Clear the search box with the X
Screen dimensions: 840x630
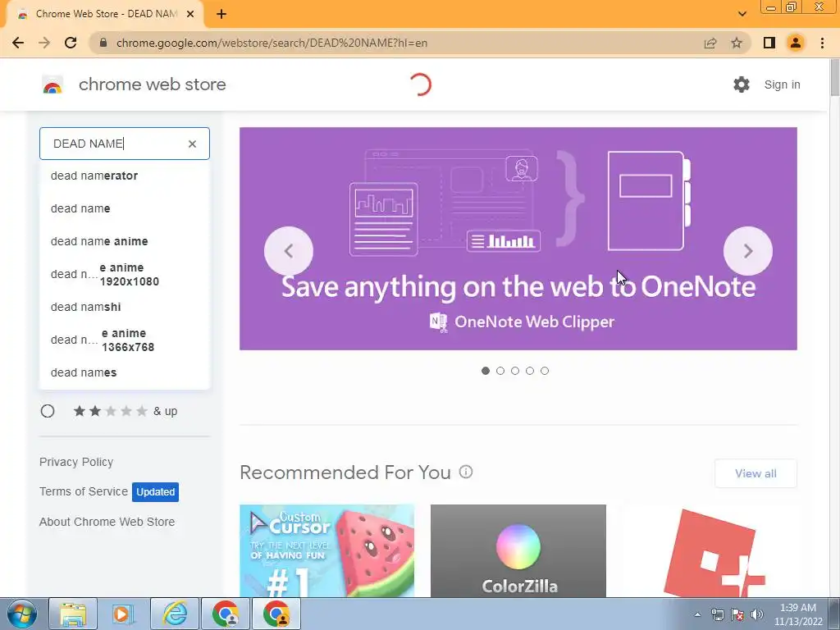click(192, 144)
